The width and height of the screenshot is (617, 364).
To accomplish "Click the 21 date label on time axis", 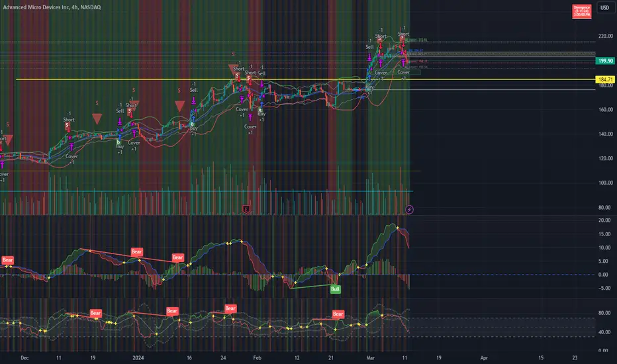I will pyautogui.click(x=331, y=357).
